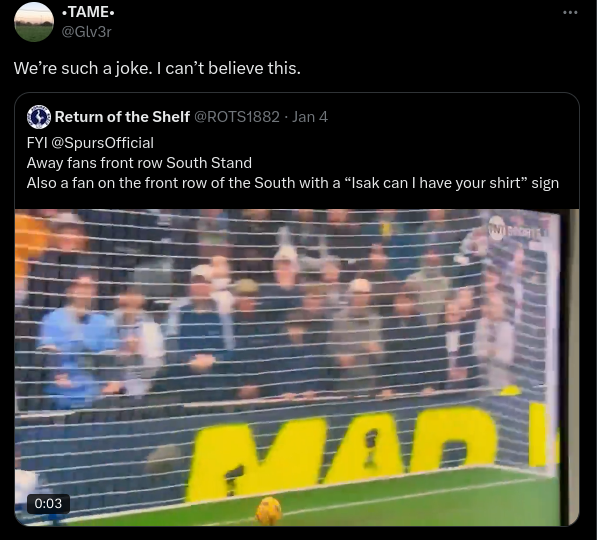
Task: Open the three-dot more options menu
Action: click(x=570, y=13)
